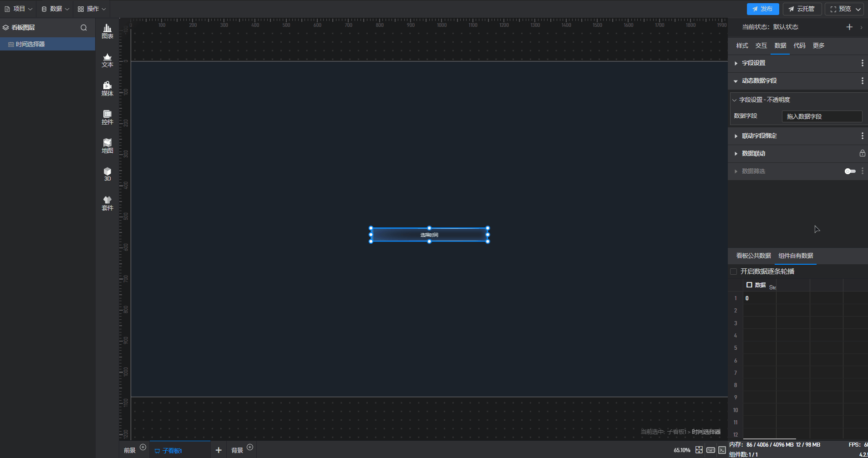The width and height of the screenshot is (868, 458).
Task: Open the 3D component category
Action: (107, 175)
